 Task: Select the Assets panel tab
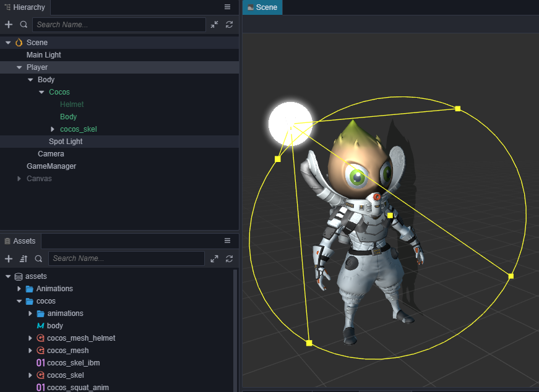click(20, 241)
